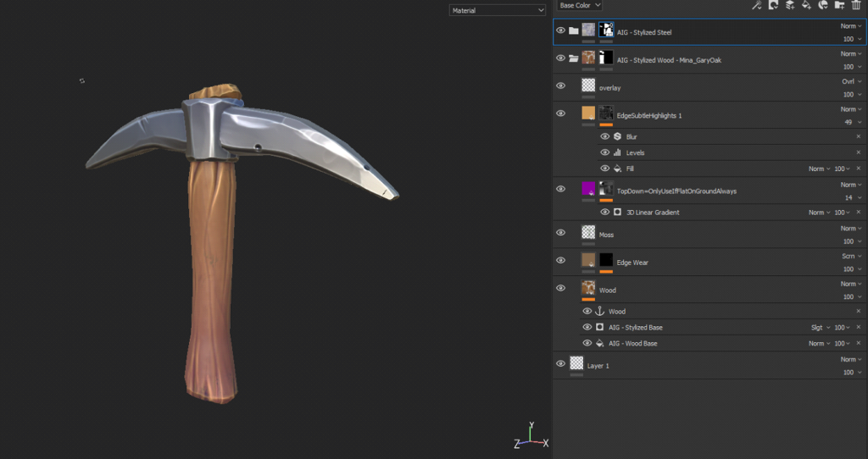868x459 pixels.
Task: Open the Norm blend mode of 3D Linear Gradient
Action: click(x=820, y=213)
